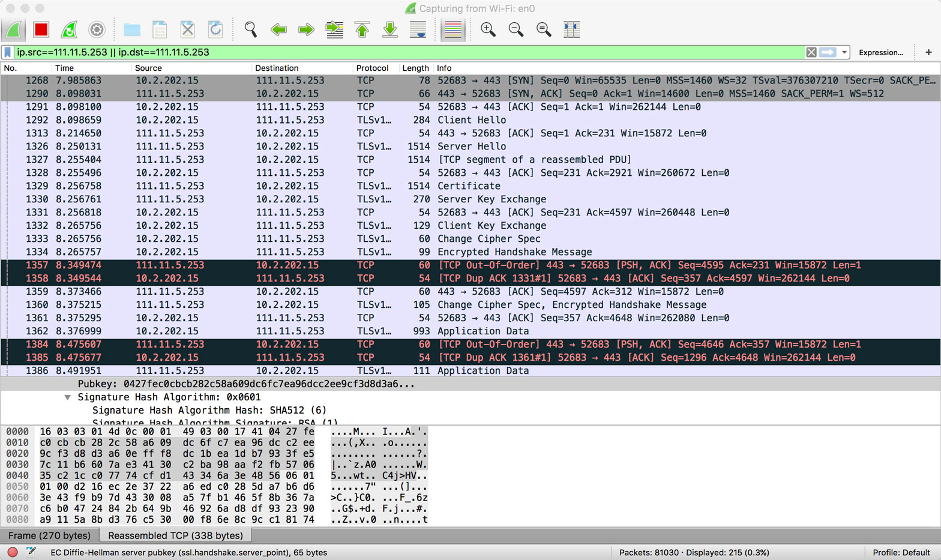Click hex row 0040 in bytes pane
Viewport: 941px width, 560px height.
click(x=217, y=475)
